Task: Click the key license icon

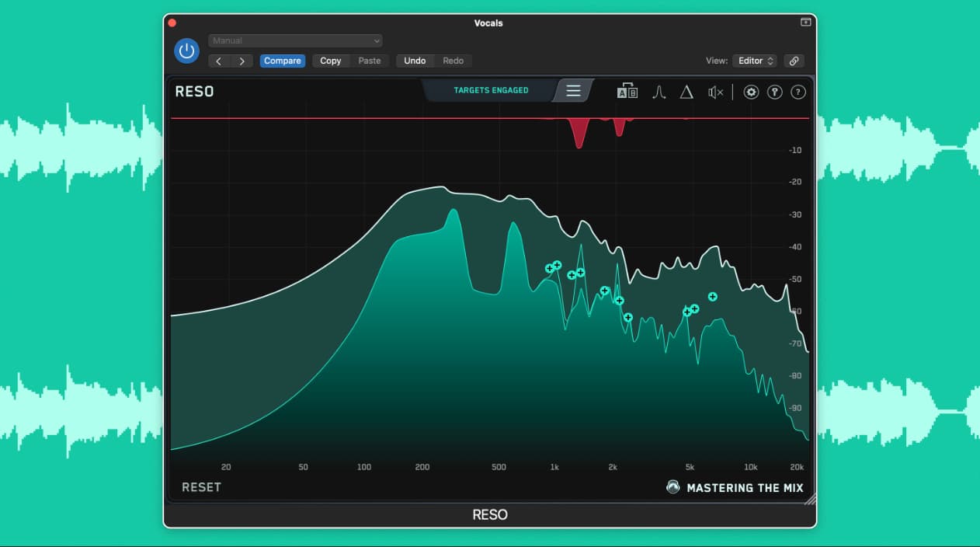Action: (x=774, y=92)
